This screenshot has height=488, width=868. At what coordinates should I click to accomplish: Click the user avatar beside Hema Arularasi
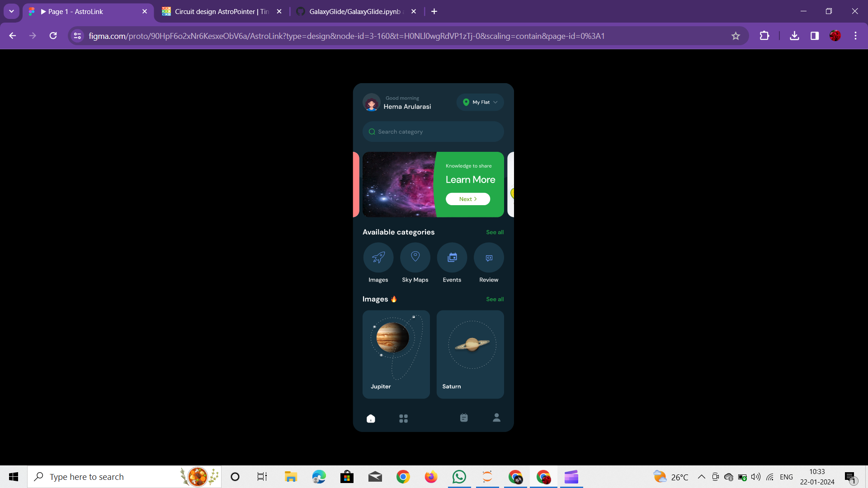click(x=372, y=103)
